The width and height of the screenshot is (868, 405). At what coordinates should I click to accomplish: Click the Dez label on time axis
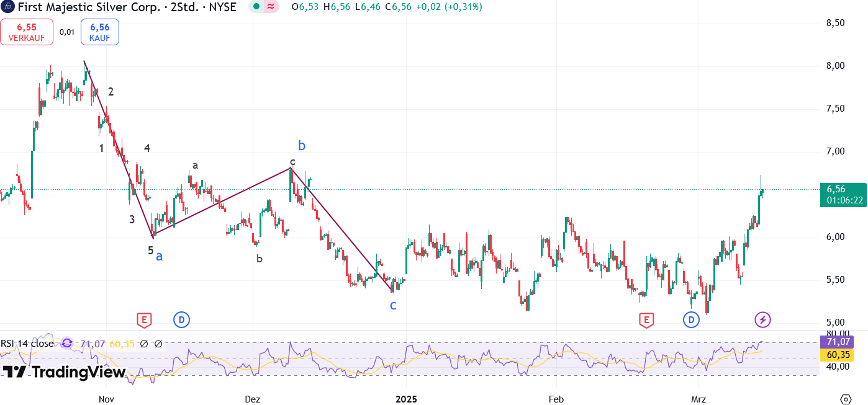[x=253, y=399]
